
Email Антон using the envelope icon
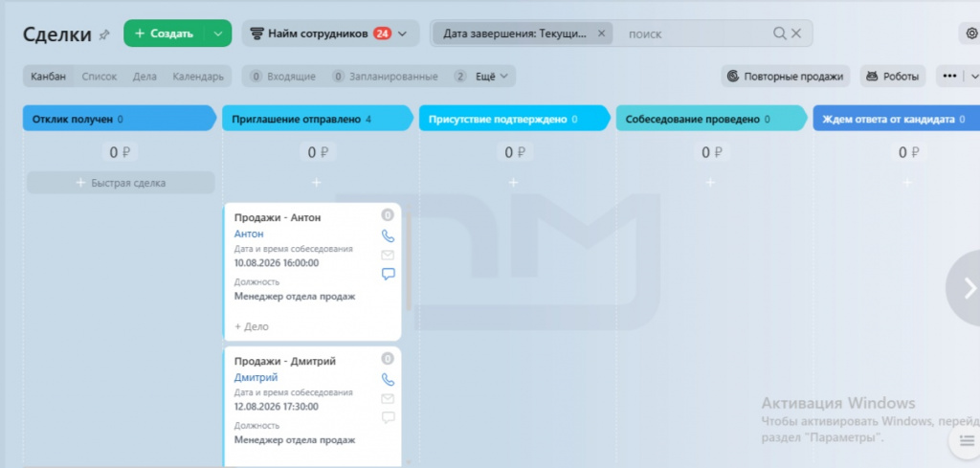coord(388,255)
